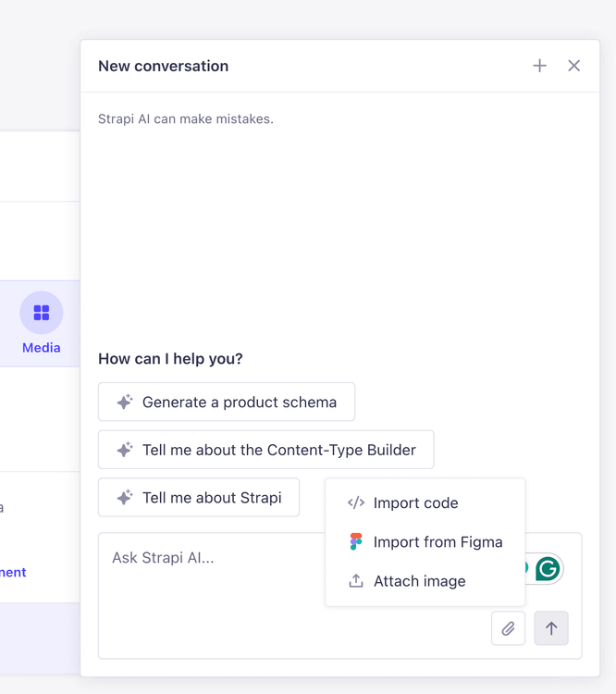Click the sparkle icon on Tell me about Strapi

pyautogui.click(x=125, y=497)
